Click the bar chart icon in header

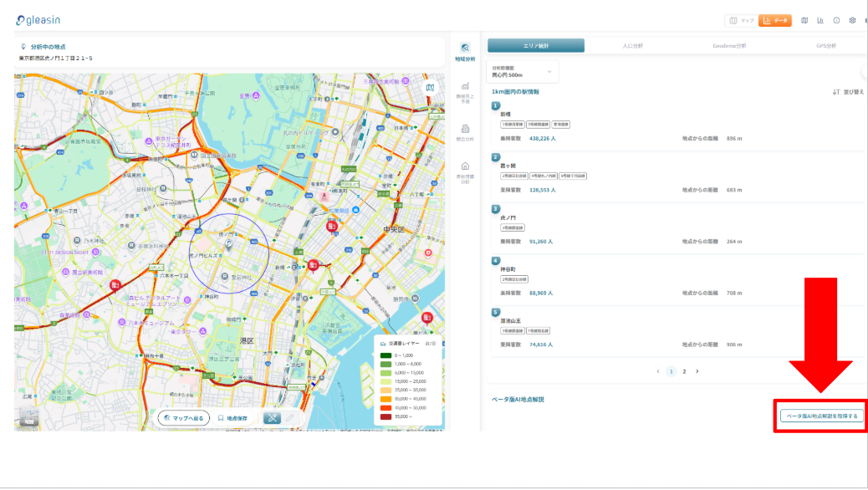(820, 20)
